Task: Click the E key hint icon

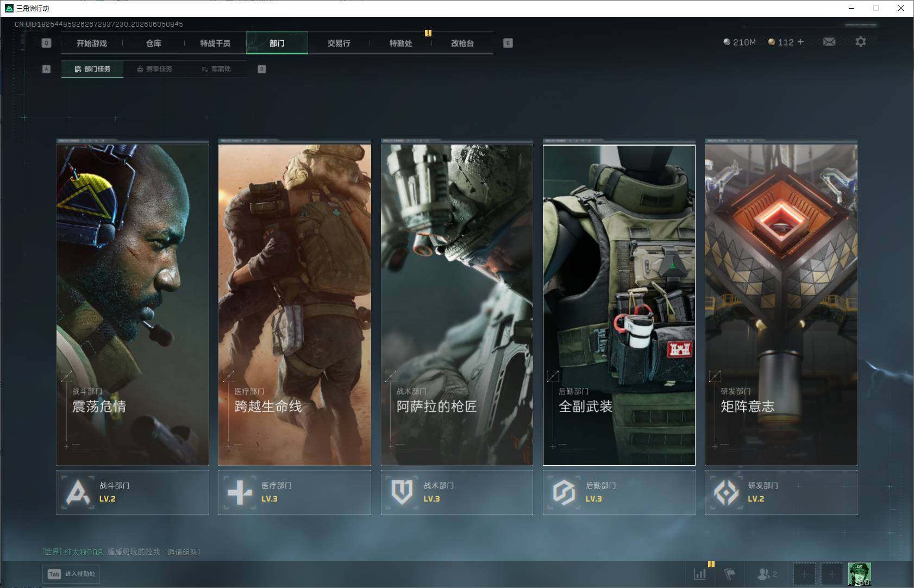Action: tap(508, 43)
